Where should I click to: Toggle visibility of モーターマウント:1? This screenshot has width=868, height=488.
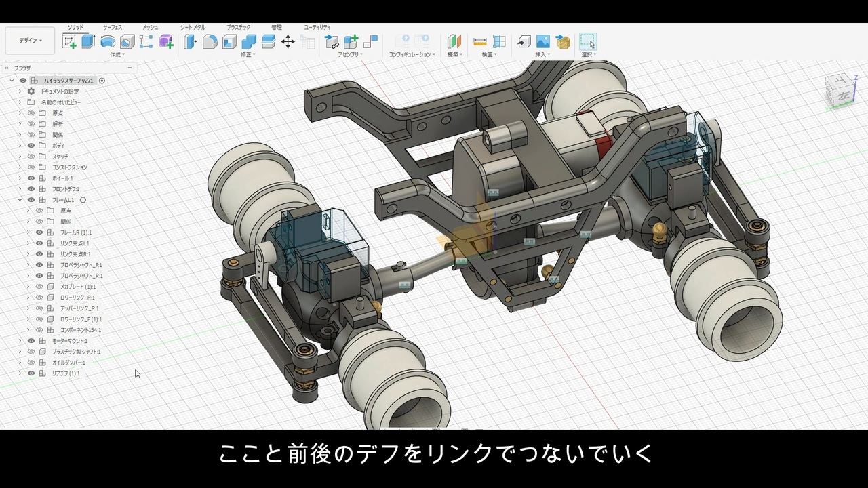pos(31,341)
